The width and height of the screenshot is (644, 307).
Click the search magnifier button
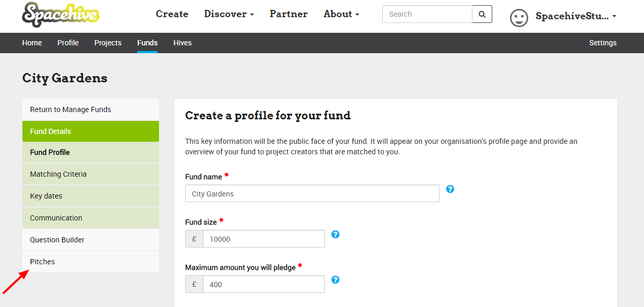click(x=482, y=14)
